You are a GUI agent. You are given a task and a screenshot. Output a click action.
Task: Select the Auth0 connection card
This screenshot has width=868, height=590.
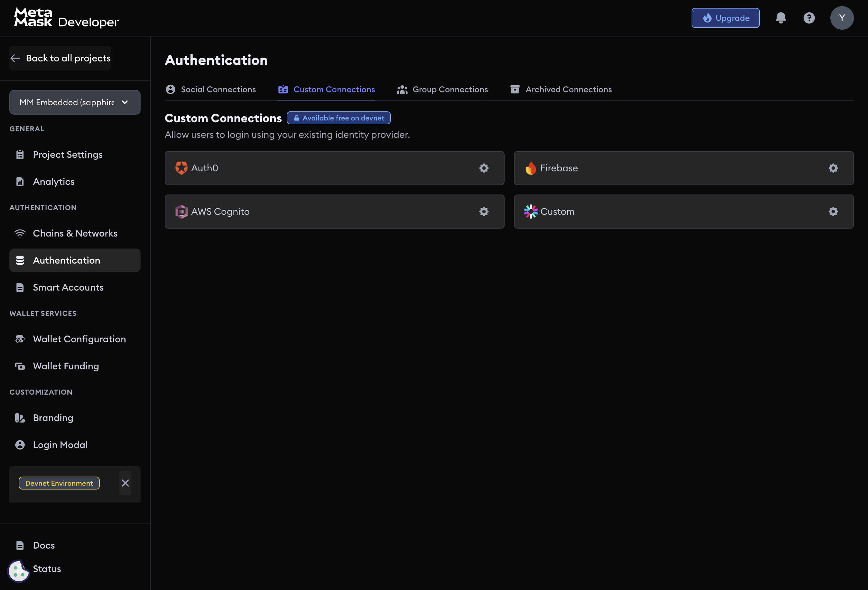[x=334, y=168]
